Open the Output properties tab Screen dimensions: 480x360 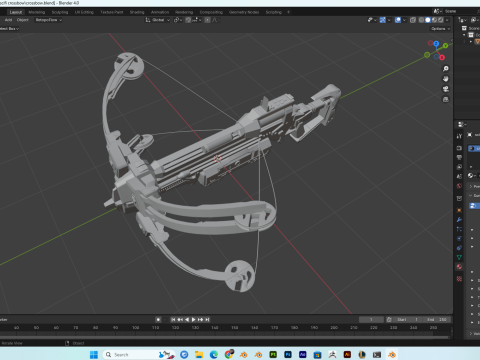459,157
